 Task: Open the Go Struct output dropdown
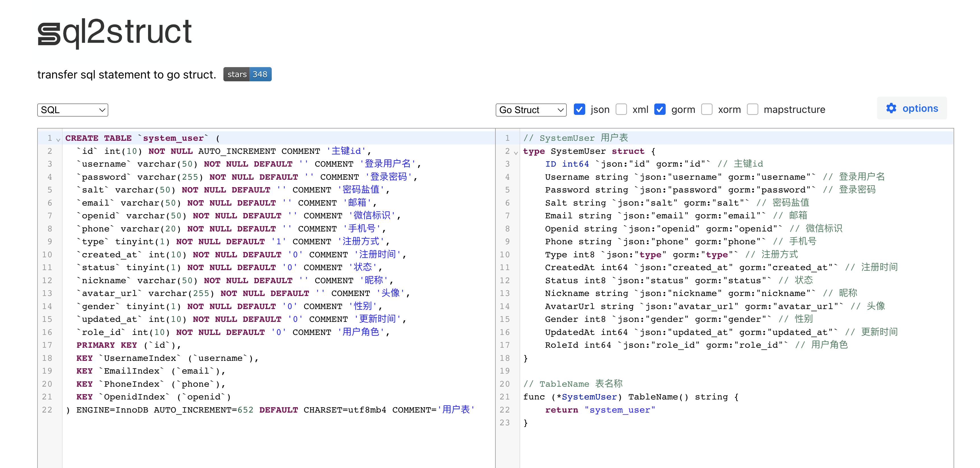point(531,110)
